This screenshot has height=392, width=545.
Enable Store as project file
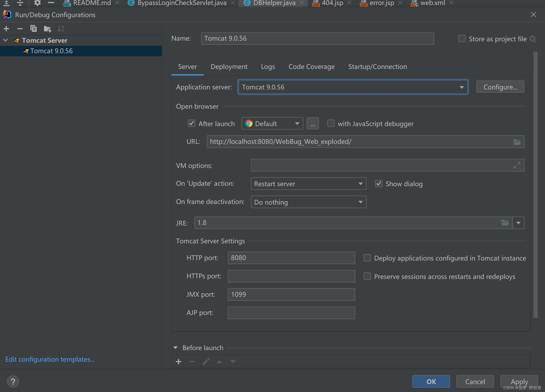coord(462,39)
